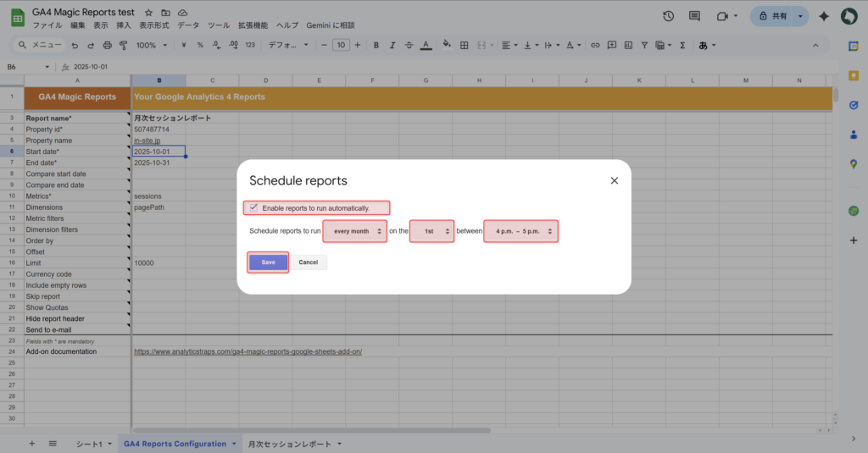Open the 1st day-of-month dropdown
This screenshot has width=868, height=453.
click(x=431, y=231)
